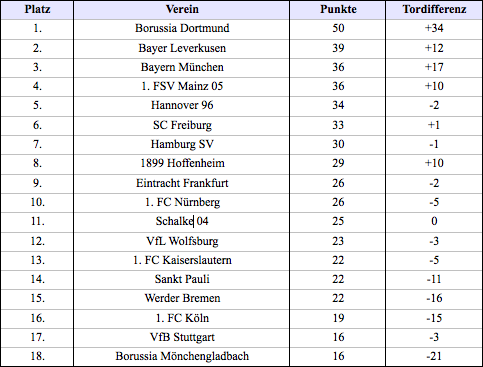Click the Hamburg SV row name
The image size is (483, 367).
(182, 144)
